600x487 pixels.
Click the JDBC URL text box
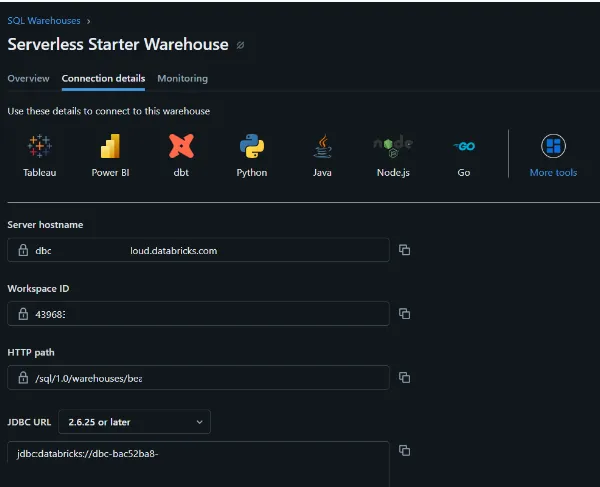(199, 464)
